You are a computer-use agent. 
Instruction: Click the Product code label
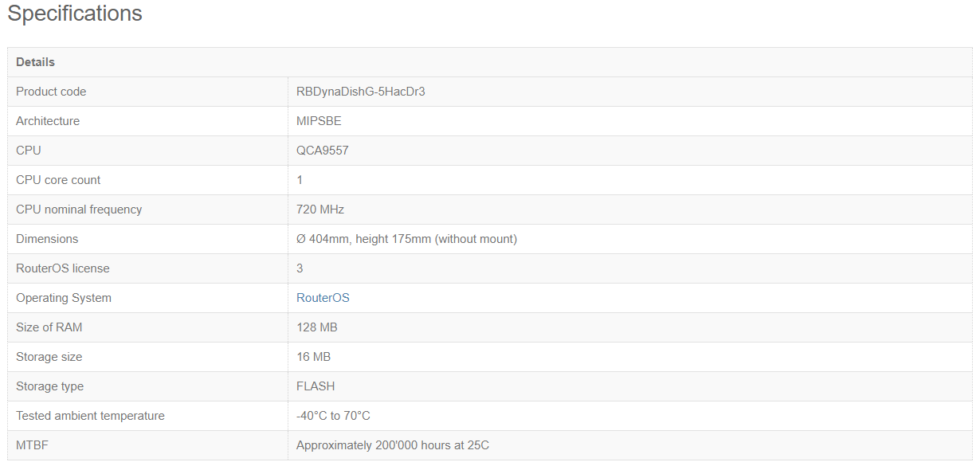51,92
